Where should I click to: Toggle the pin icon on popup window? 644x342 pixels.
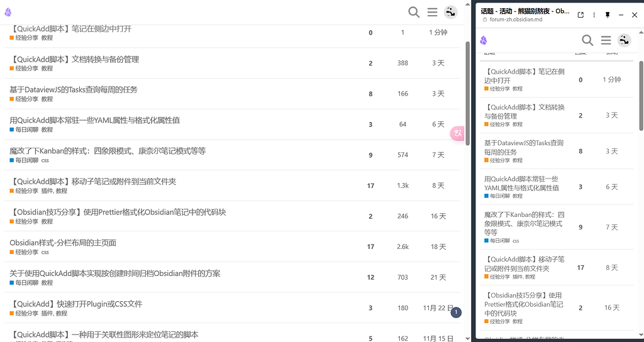(x=608, y=14)
